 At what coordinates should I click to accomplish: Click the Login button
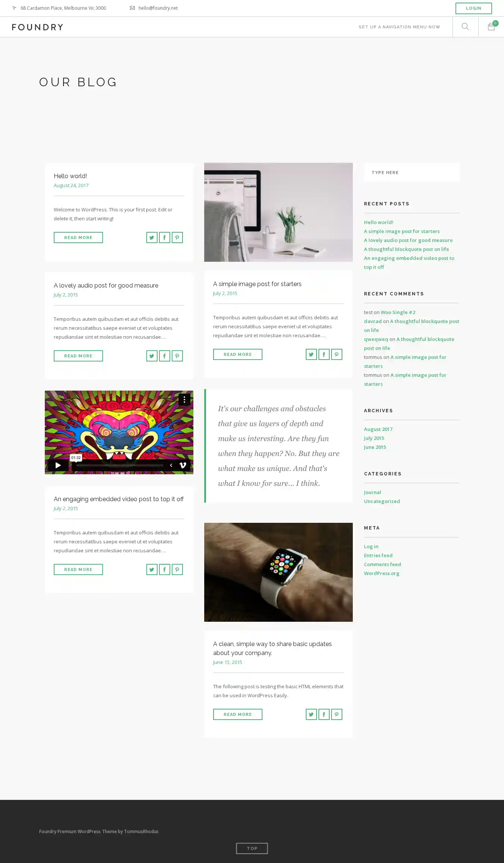pyautogui.click(x=473, y=8)
